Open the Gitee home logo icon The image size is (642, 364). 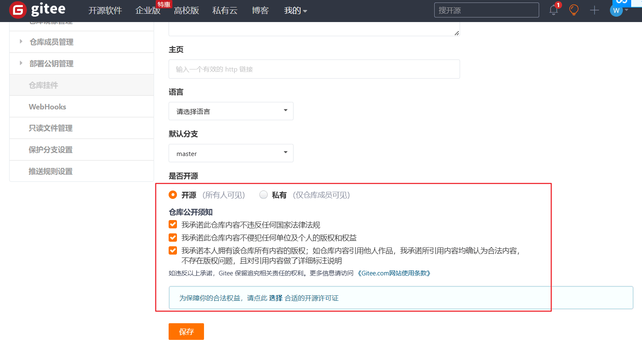18,10
